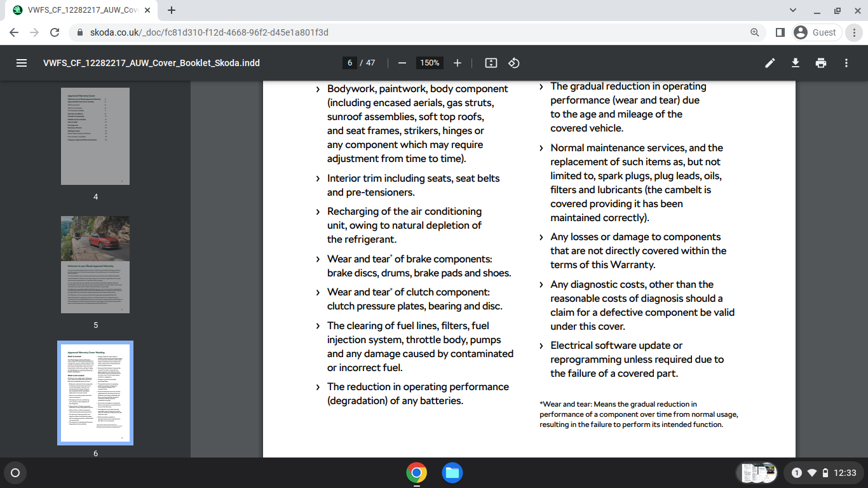Download the PDF file
Screen dimensions: 868x488
pos(795,63)
